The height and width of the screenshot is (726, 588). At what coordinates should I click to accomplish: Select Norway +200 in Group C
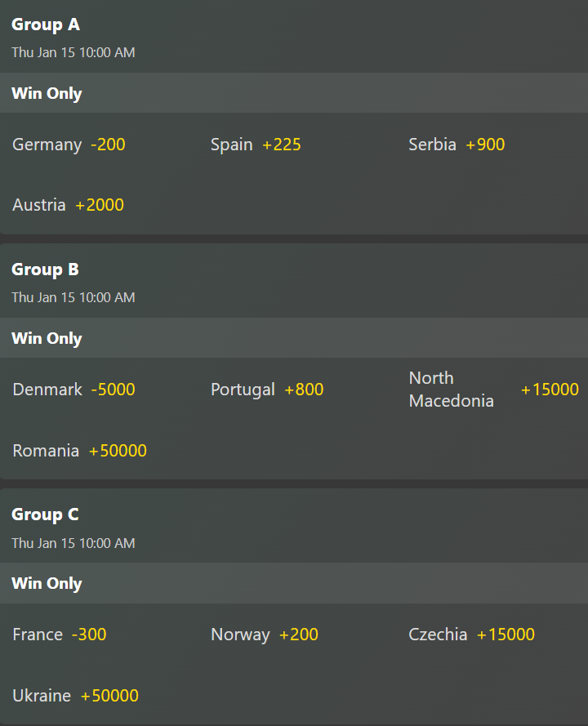[x=265, y=635]
